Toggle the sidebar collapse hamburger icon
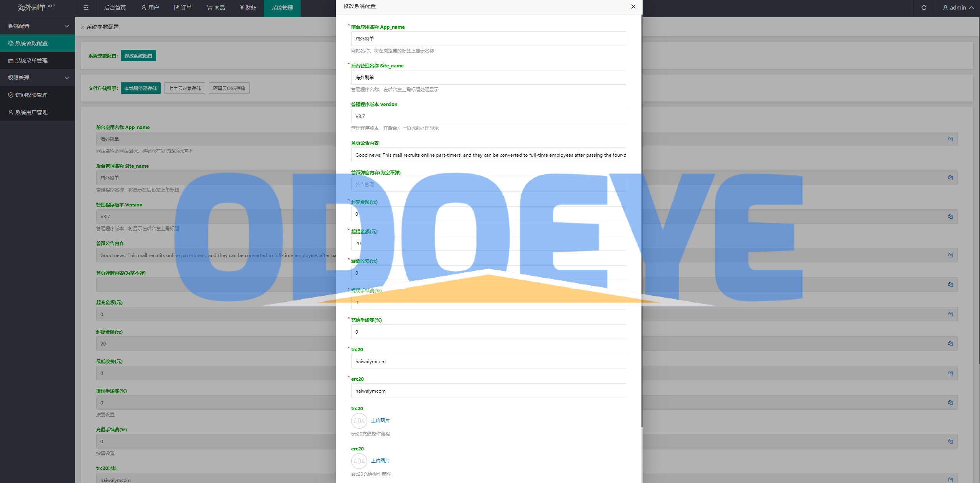 pyautogui.click(x=86, y=8)
